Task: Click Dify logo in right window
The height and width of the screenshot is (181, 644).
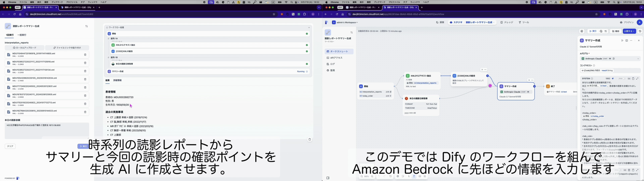Action: [327, 22]
